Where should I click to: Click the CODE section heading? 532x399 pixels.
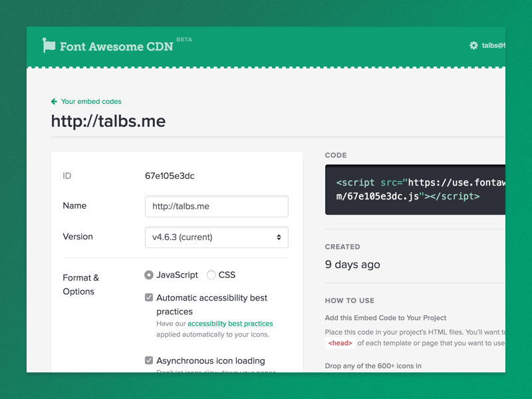pos(336,155)
